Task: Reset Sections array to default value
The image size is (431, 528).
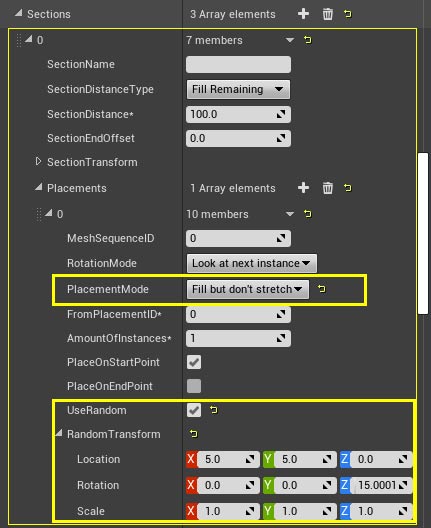Action: [x=347, y=14]
